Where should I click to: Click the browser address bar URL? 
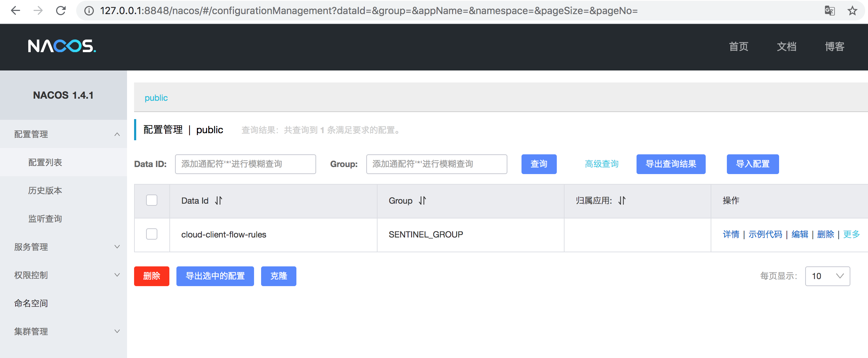[x=369, y=11]
